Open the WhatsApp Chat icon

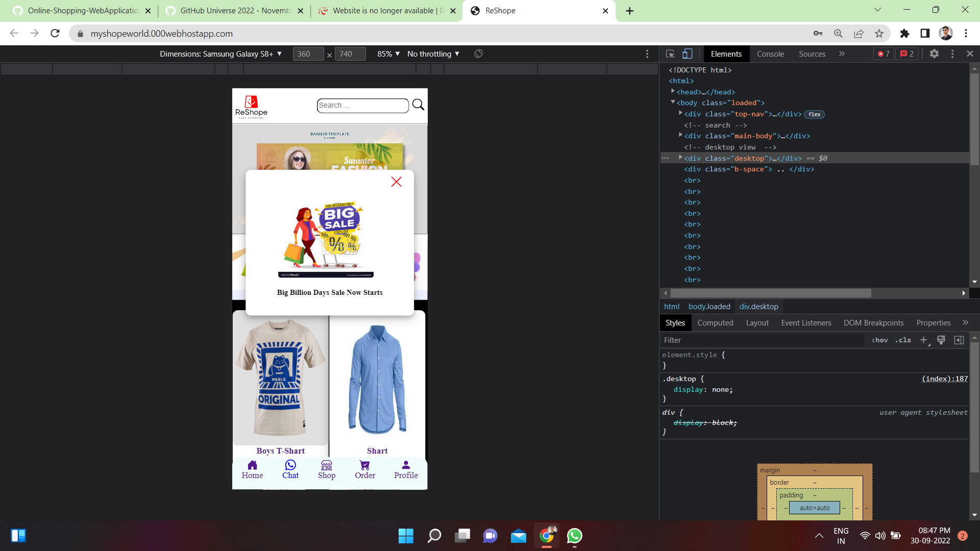tap(290, 466)
